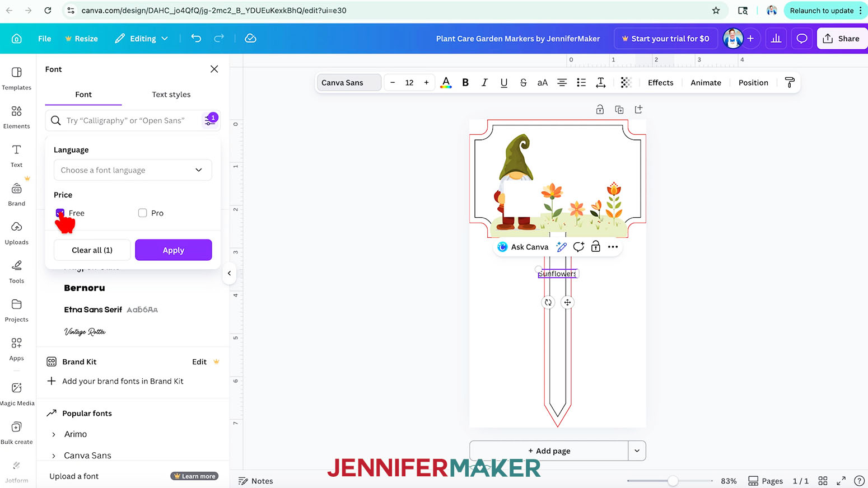Clear all font filters
The height and width of the screenshot is (488, 868).
pyautogui.click(x=92, y=250)
